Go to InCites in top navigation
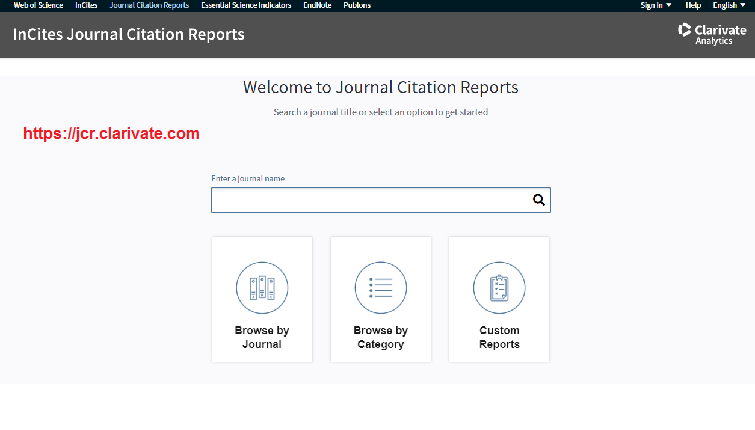 (x=86, y=5)
